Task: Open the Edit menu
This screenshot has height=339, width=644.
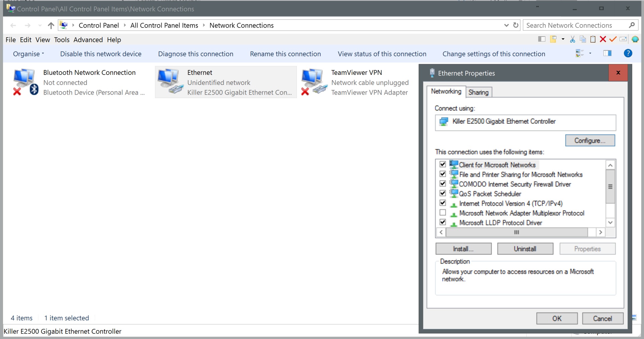Action: 25,40
